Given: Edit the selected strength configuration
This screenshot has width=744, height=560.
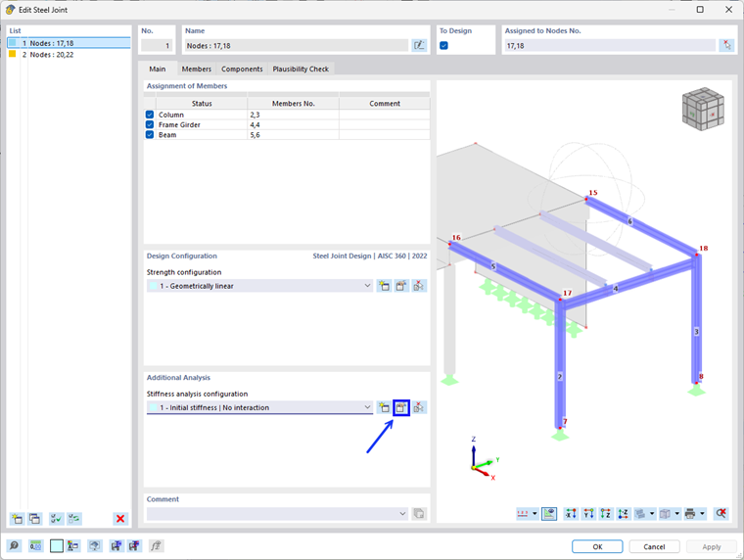Looking at the screenshot, I should pyautogui.click(x=401, y=286).
